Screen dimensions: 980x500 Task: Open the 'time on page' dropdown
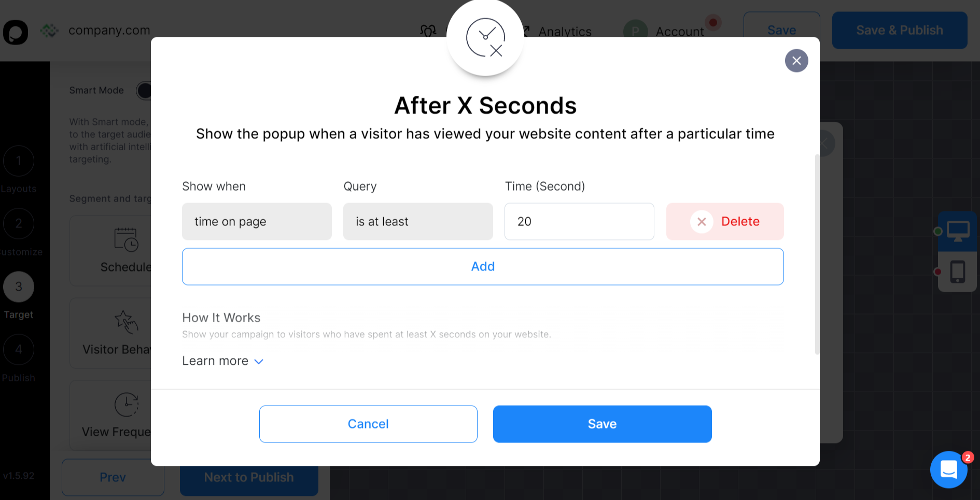tap(256, 221)
